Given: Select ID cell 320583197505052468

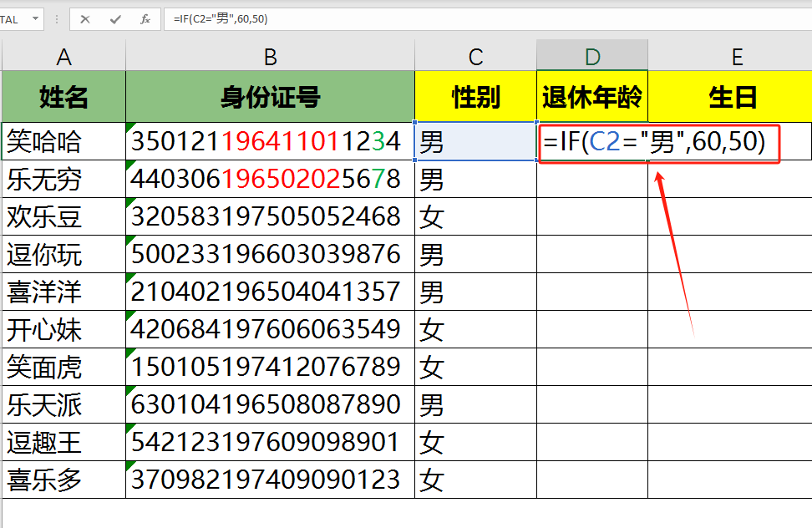Looking at the screenshot, I should pyautogui.click(x=271, y=216).
